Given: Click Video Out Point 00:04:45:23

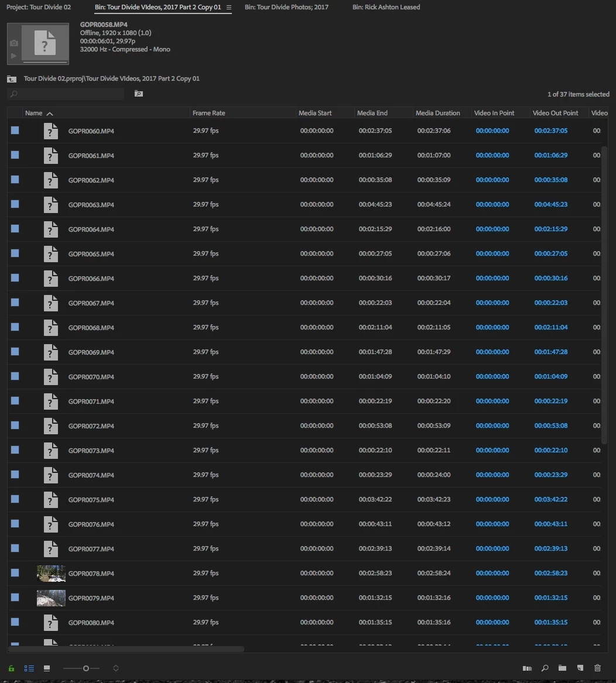Looking at the screenshot, I should [x=550, y=204].
